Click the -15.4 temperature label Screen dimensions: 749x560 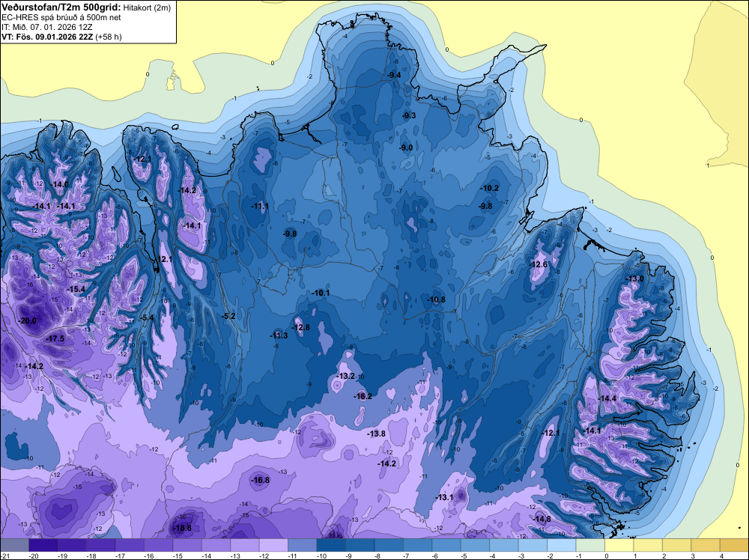click(76, 289)
